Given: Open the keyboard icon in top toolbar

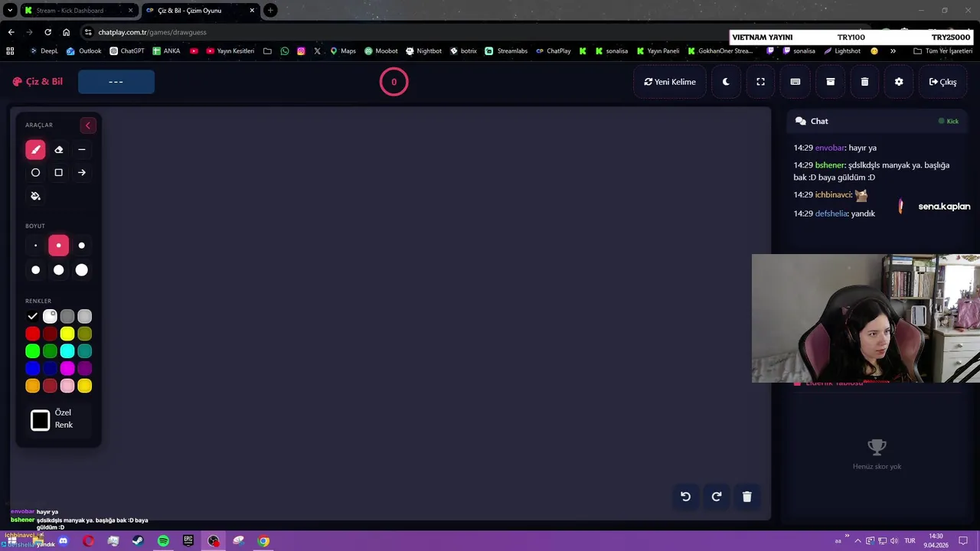Looking at the screenshot, I should [x=795, y=82].
